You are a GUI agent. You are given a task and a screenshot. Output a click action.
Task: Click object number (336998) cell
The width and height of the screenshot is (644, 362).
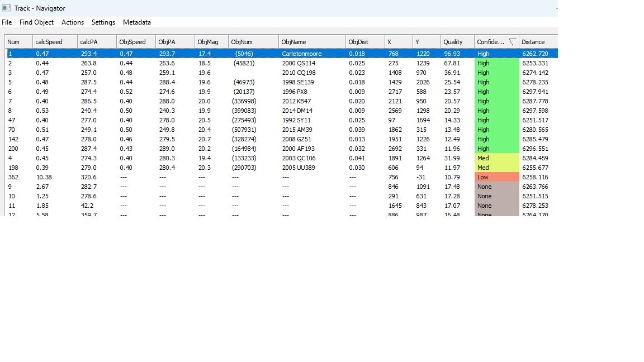(244, 101)
